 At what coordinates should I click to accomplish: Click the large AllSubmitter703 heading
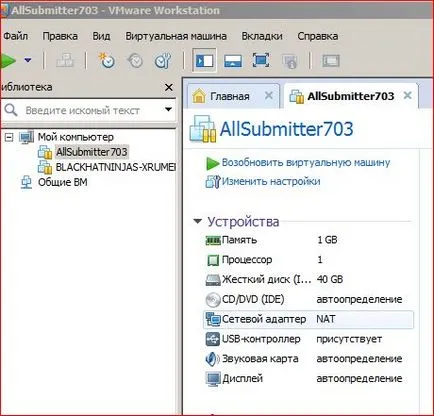tap(286, 129)
